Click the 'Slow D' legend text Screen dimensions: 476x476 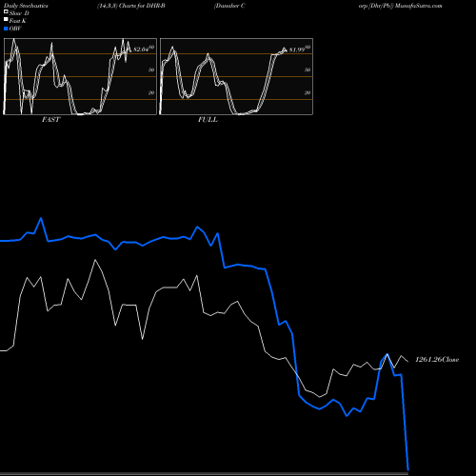point(19,13)
